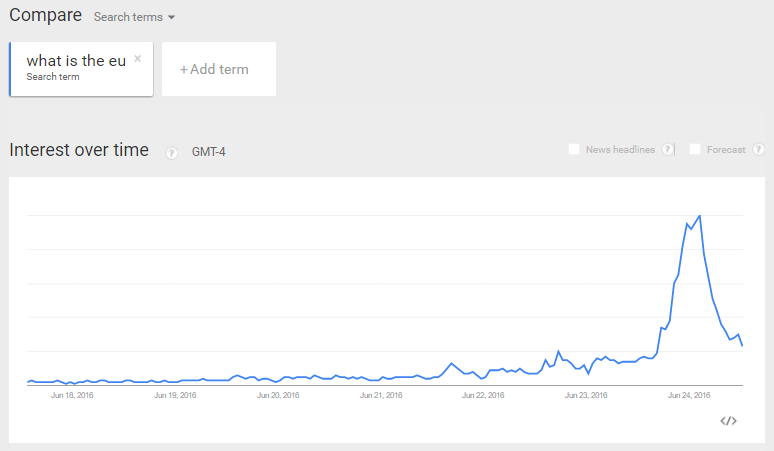Screen dimensions: 774x451
Task: Open the Search terms dropdown
Action: click(x=134, y=17)
